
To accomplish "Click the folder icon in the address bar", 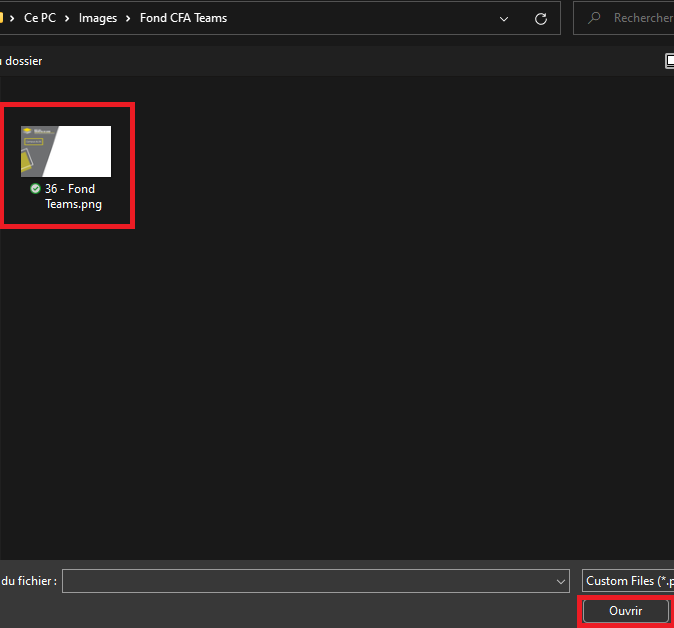I will pos(2,18).
